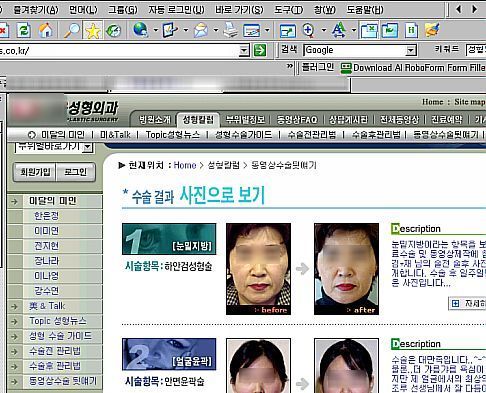Click the 회원가입 button
Image resolution: width=486 pixels, height=393 pixels.
click(35, 172)
